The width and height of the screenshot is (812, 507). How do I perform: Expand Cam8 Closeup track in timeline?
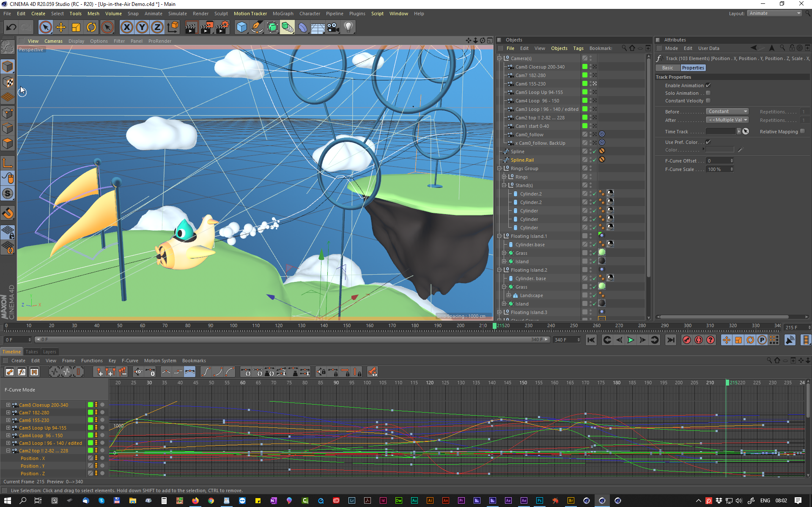point(8,405)
